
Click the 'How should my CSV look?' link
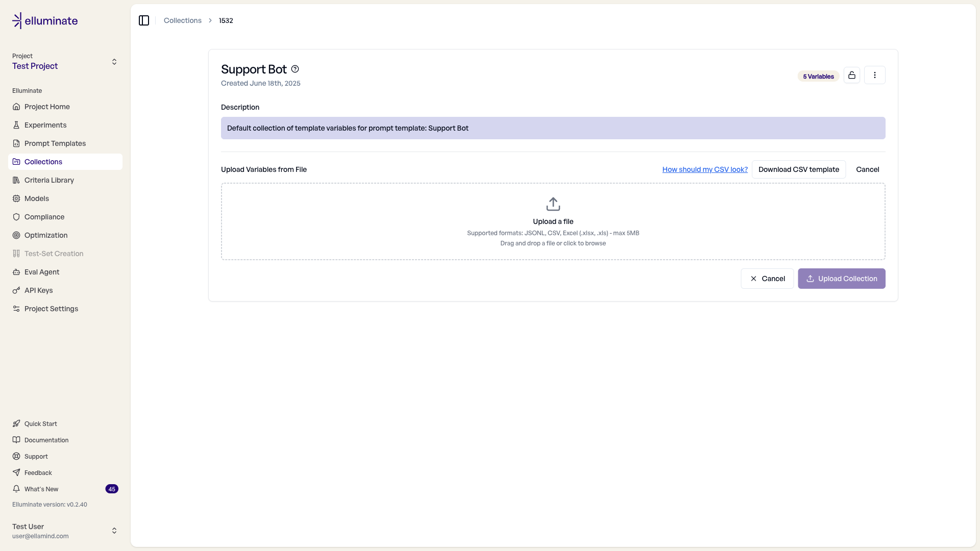704,169
